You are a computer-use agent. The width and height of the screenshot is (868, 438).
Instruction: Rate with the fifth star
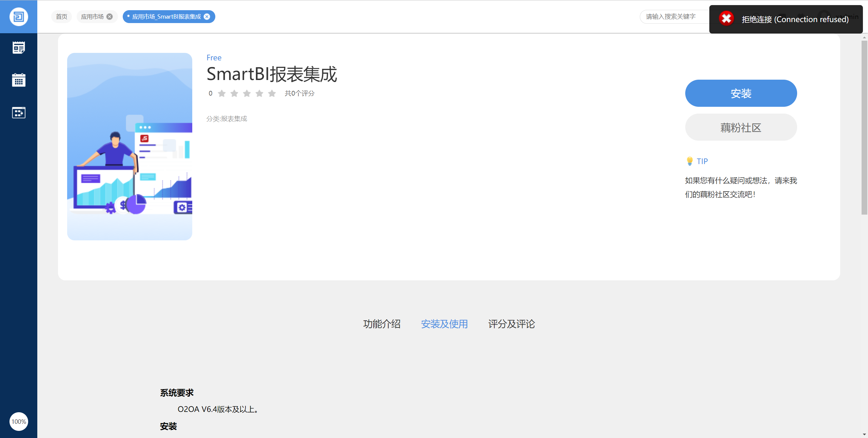pos(272,93)
